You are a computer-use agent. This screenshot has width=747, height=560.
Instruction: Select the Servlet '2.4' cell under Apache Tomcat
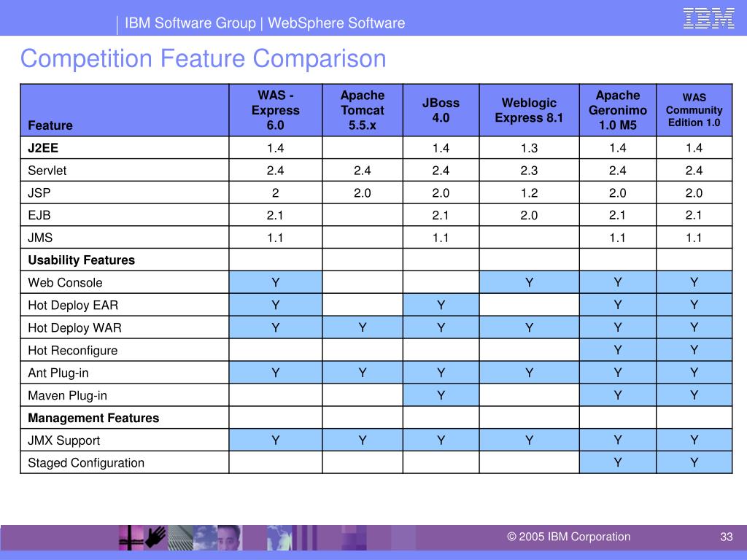click(362, 170)
